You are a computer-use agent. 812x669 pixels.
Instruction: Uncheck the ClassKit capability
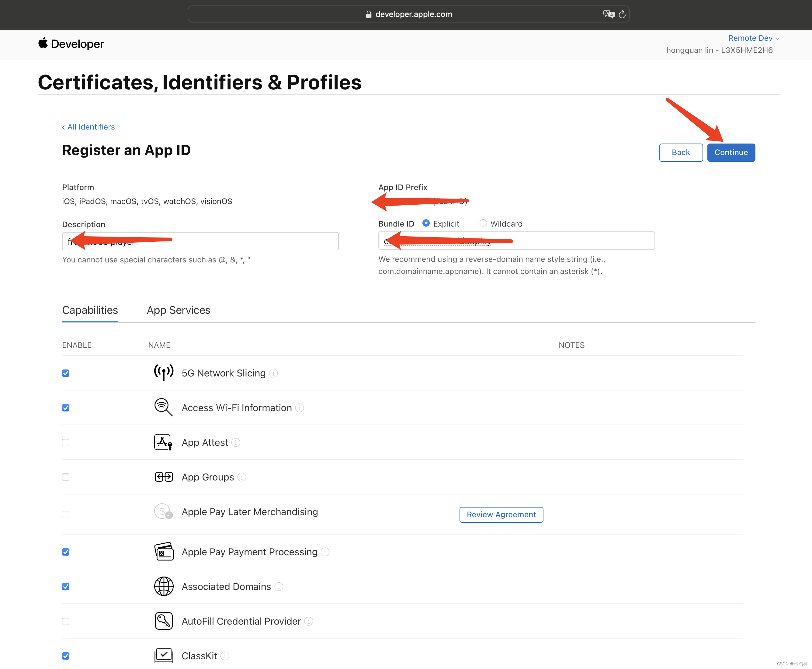click(x=66, y=656)
